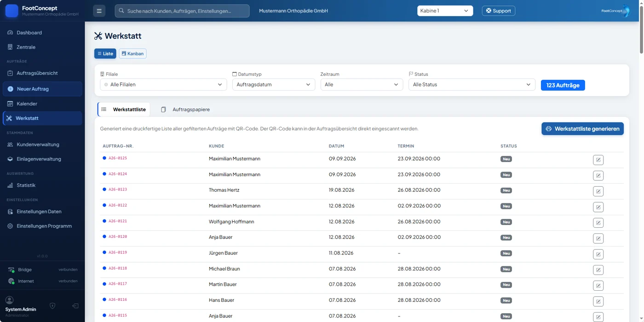Image resolution: width=644 pixels, height=322 pixels.
Task: Click Werkstattliste generieren button
Action: point(582,129)
